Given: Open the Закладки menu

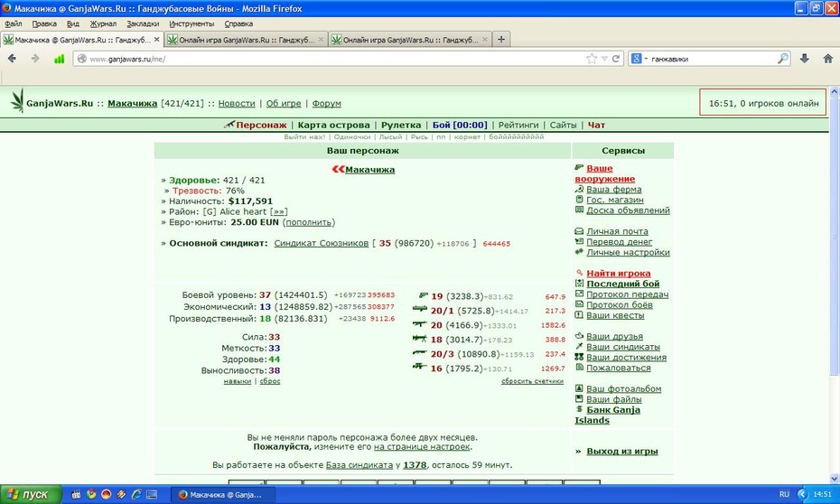Looking at the screenshot, I should (x=143, y=23).
